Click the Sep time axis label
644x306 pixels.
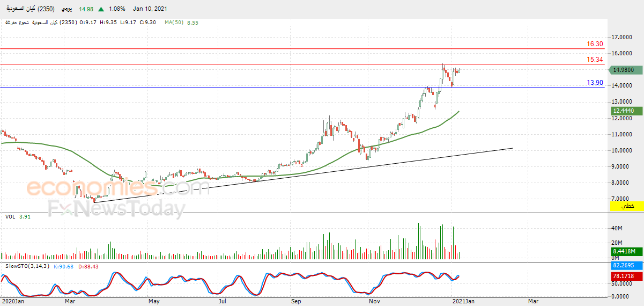tap(296, 302)
